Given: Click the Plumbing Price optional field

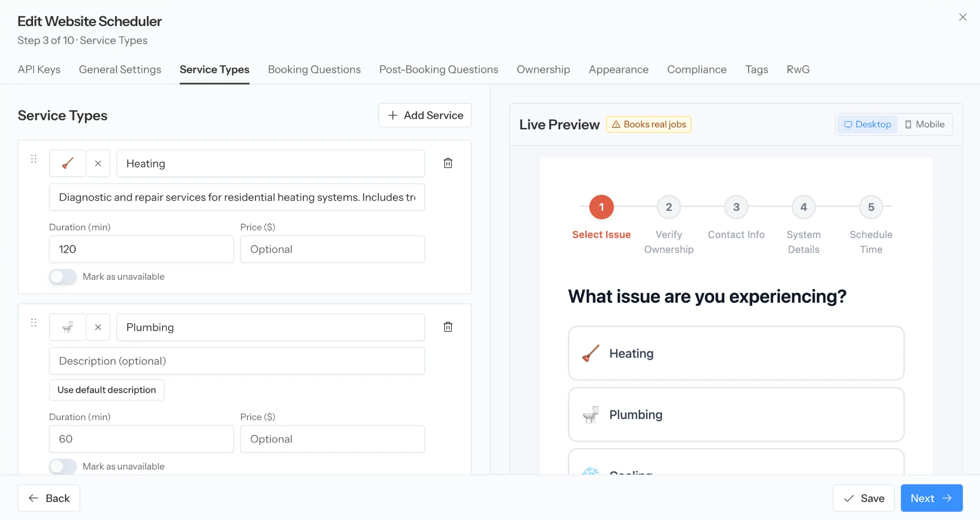Looking at the screenshot, I should click(x=332, y=439).
